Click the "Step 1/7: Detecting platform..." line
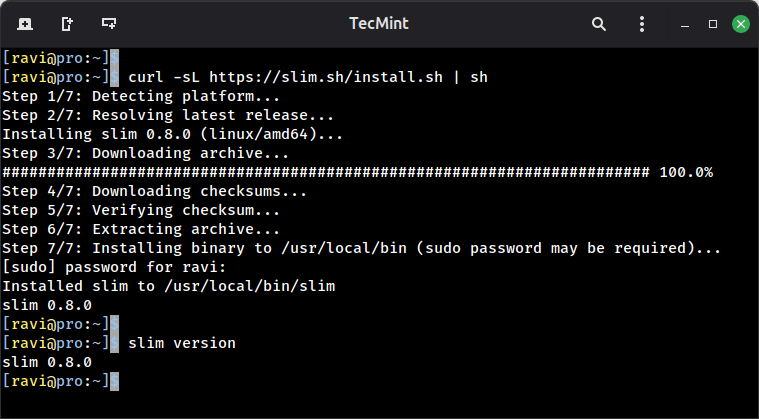The height and width of the screenshot is (419, 759). [x=141, y=96]
